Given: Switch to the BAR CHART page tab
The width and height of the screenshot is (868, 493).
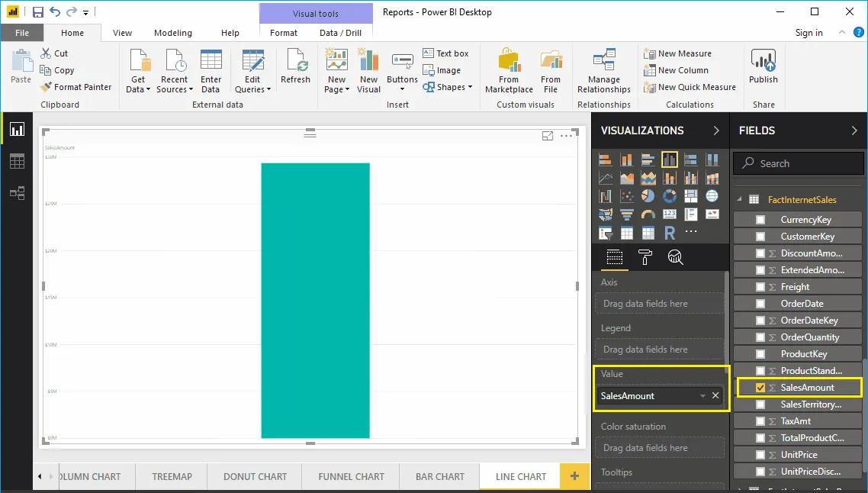Looking at the screenshot, I should 439,475.
